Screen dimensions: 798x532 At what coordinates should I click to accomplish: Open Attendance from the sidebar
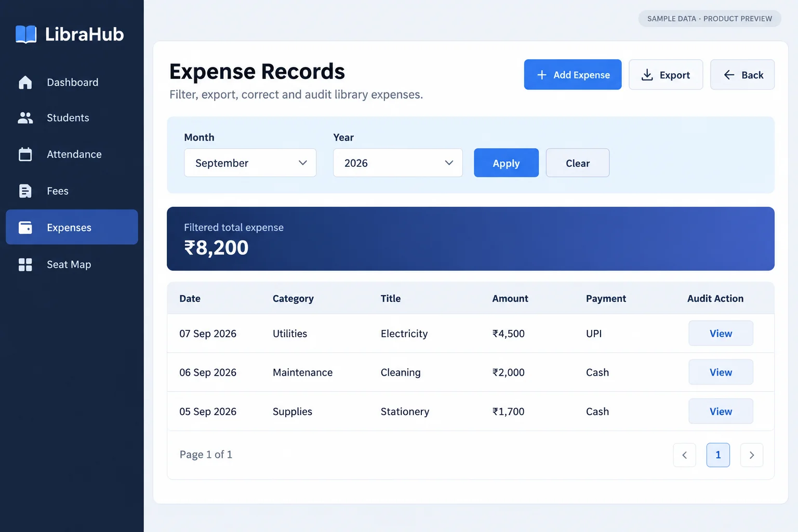(x=72, y=154)
